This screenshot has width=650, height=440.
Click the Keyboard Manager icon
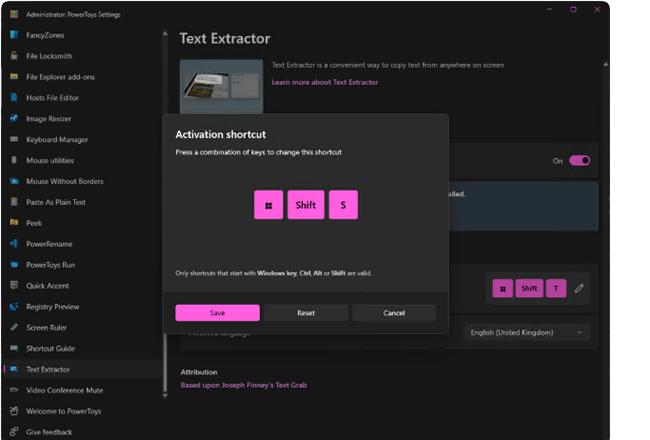tap(13, 139)
